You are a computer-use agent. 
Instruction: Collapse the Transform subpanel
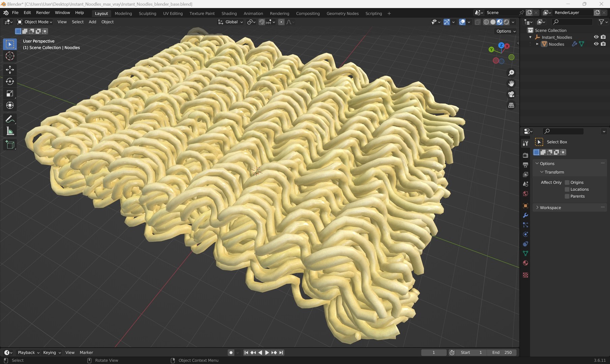pos(542,172)
